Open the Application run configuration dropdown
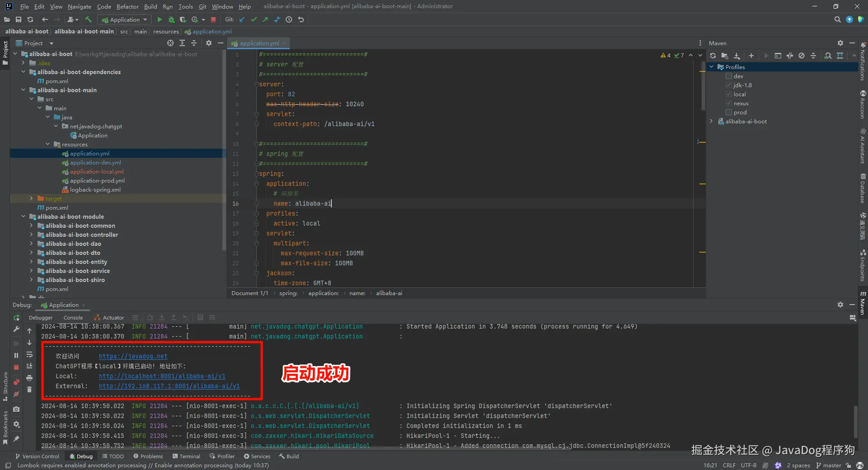This screenshot has height=470, width=868. click(125, 19)
